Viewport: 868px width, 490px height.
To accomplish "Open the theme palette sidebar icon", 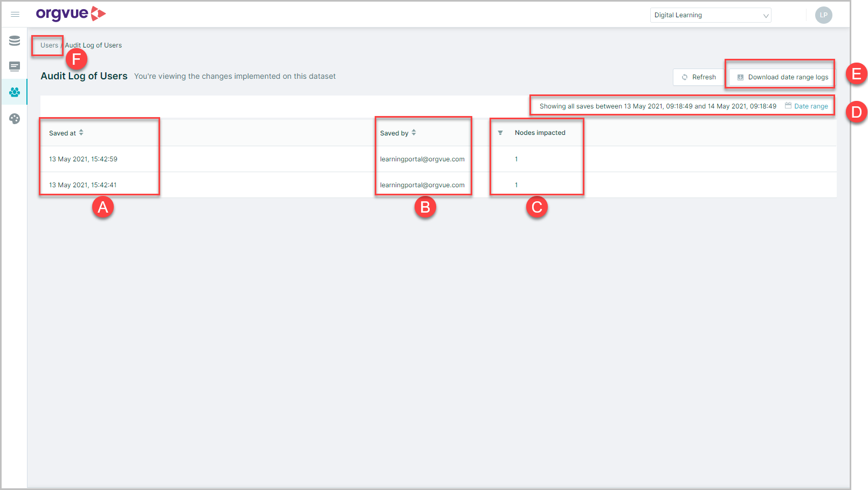I will [15, 119].
